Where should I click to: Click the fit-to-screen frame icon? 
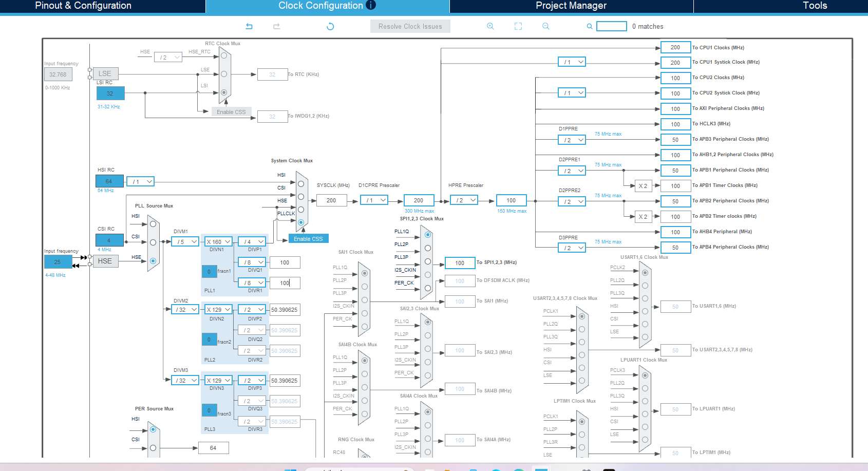[518, 26]
